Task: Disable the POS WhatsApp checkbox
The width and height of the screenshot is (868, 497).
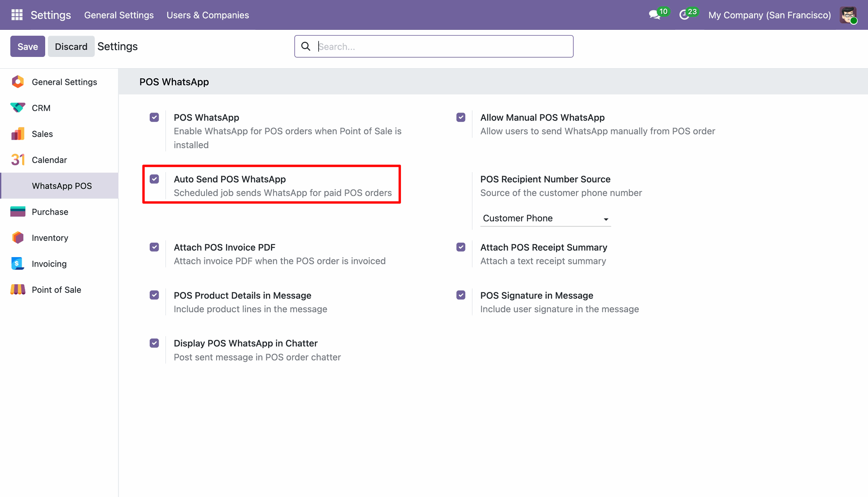Action: (154, 117)
